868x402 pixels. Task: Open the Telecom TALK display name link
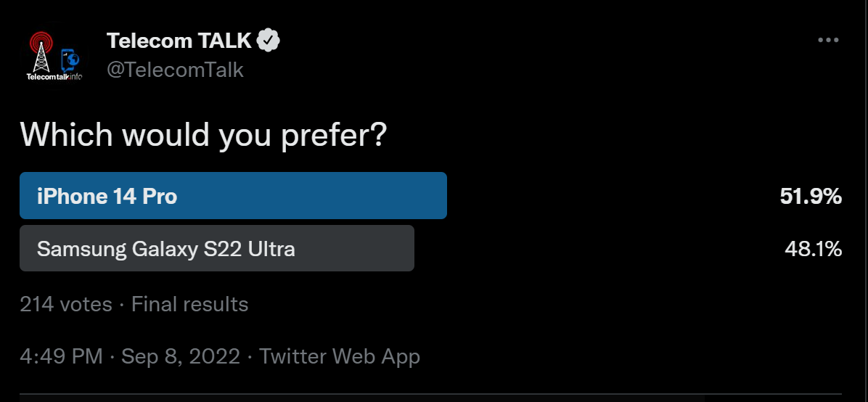[x=179, y=41]
